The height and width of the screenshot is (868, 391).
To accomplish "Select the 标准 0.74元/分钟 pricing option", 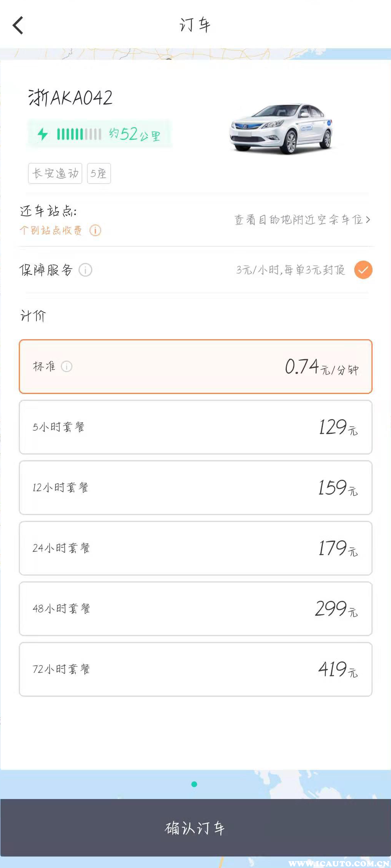I will 195,367.
